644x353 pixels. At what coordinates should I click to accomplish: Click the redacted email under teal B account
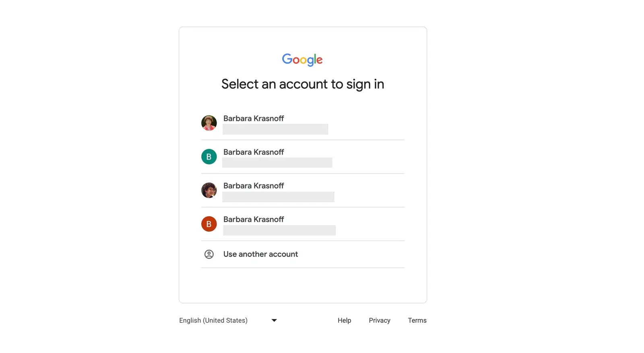click(277, 162)
